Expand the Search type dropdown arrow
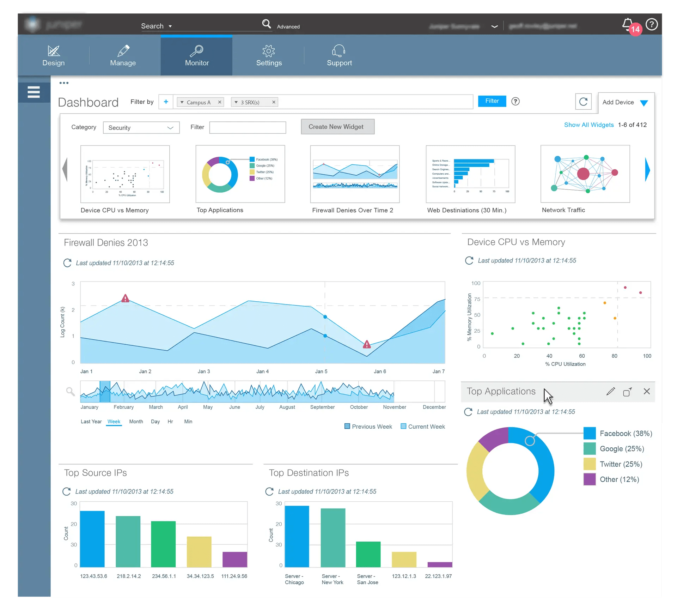 click(x=170, y=26)
